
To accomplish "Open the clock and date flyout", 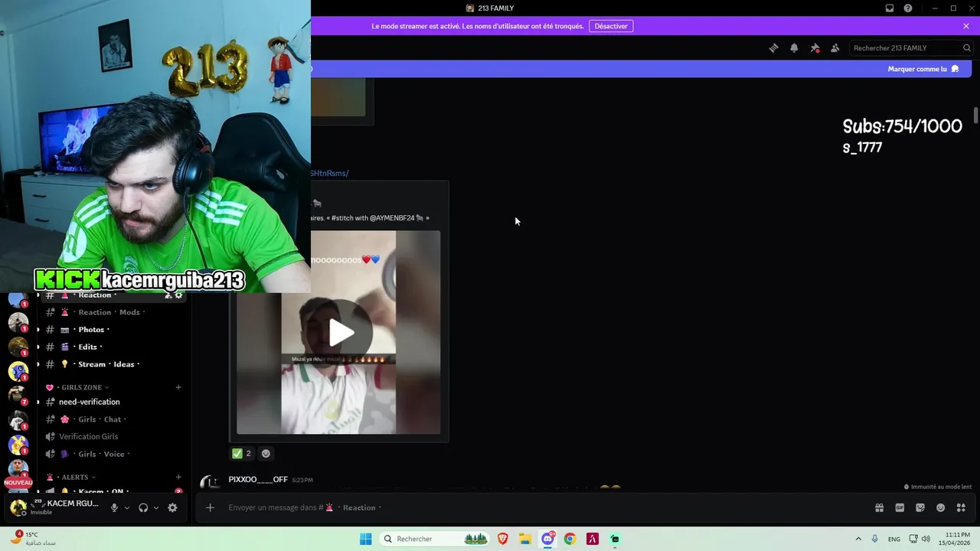I will coord(955,539).
